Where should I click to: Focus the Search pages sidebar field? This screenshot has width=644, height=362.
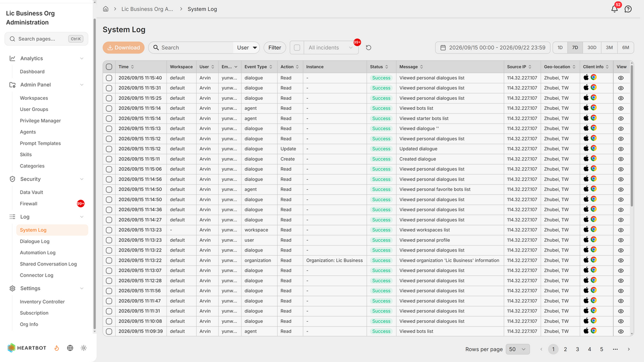coord(46,39)
